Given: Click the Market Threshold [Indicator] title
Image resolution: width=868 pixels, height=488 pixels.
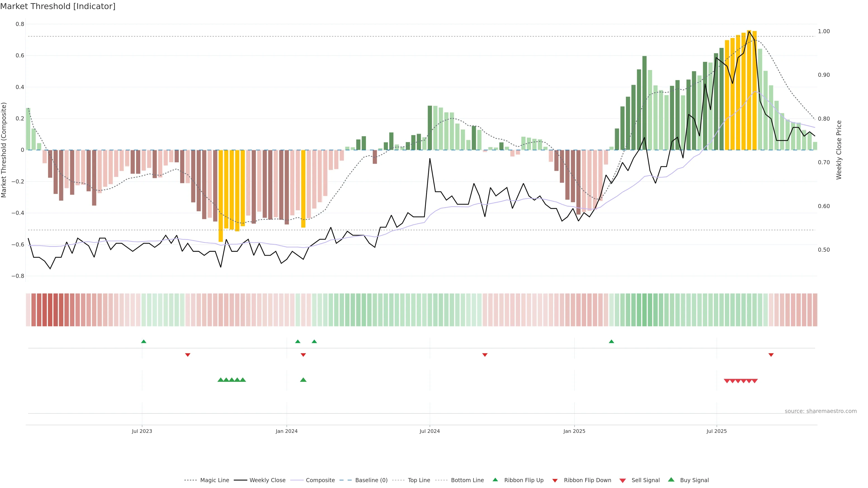Looking at the screenshot, I should (x=58, y=6).
